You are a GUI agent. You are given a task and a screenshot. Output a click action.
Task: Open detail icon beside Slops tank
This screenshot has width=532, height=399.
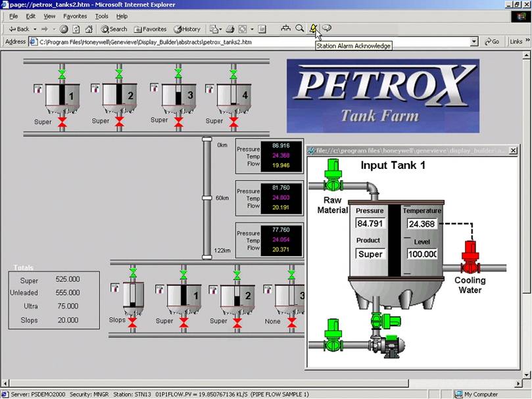tap(114, 288)
